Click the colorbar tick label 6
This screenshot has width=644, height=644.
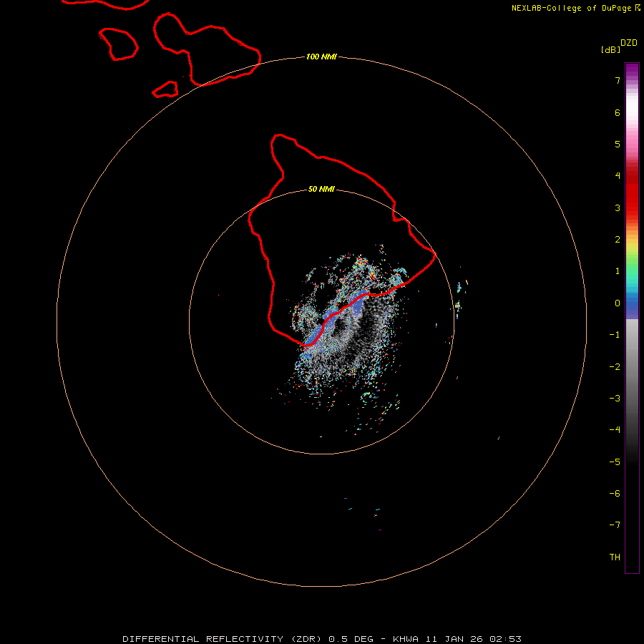[618, 112]
